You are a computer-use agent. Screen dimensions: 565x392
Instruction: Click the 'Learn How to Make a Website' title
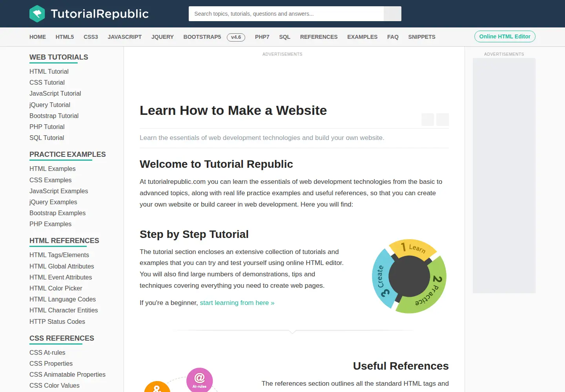pos(233,111)
